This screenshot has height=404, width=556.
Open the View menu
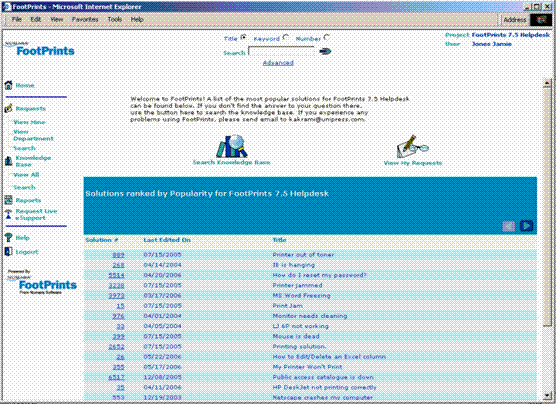coord(56,20)
